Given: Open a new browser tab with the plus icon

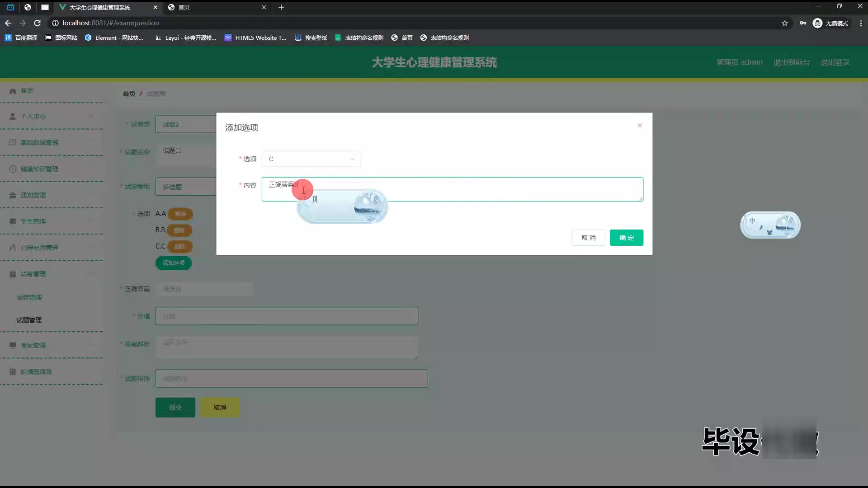Looking at the screenshot, I should 281,7.
